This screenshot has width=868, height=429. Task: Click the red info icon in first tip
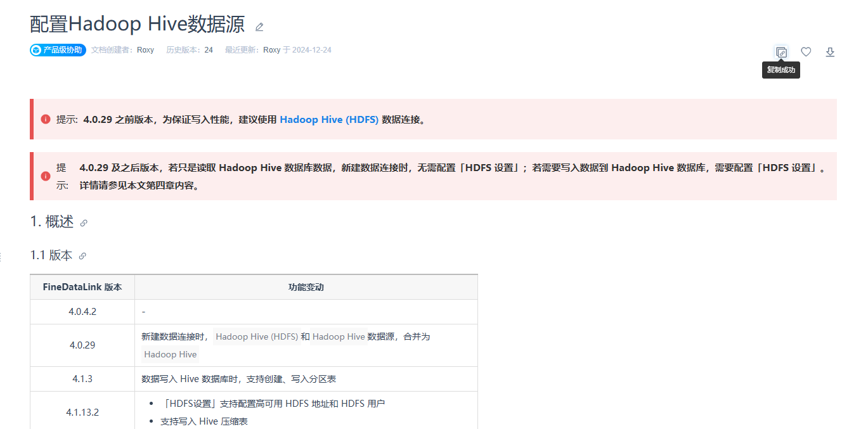[46, 119]
